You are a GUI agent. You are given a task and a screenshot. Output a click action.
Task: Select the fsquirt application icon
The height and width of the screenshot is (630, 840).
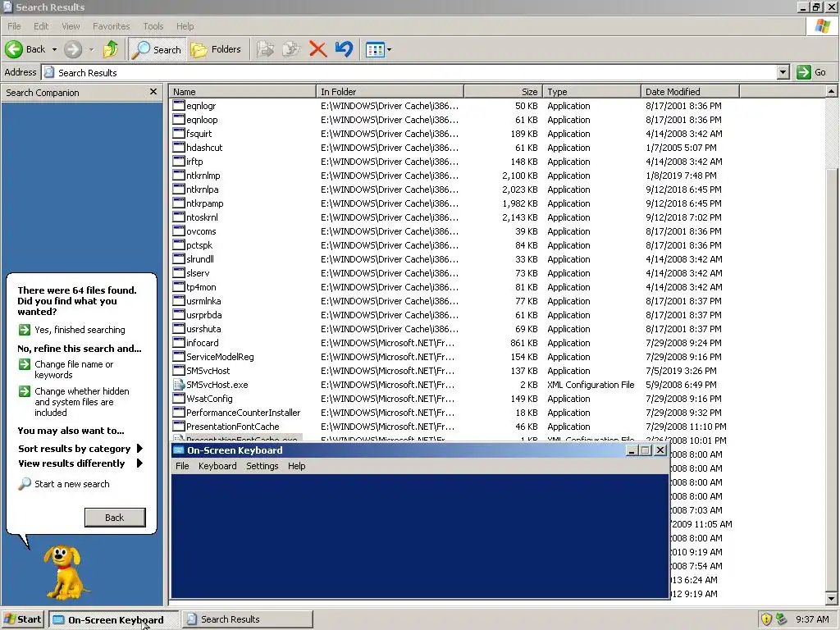(178, 134)
